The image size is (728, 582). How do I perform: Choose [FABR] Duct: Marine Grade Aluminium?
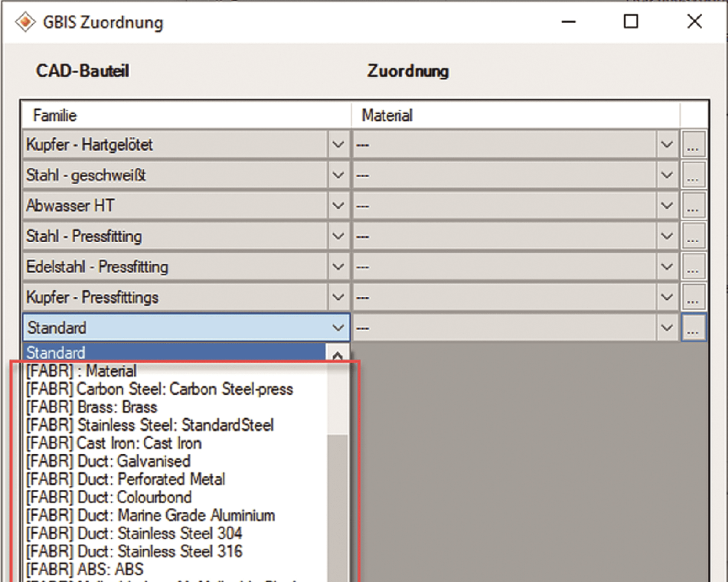click(151, 516)
